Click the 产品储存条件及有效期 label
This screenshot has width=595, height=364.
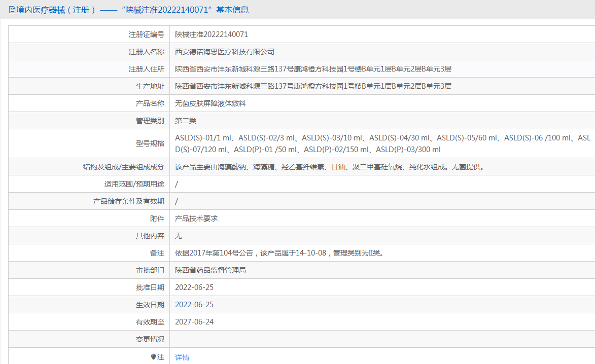(x=129, y=201)
